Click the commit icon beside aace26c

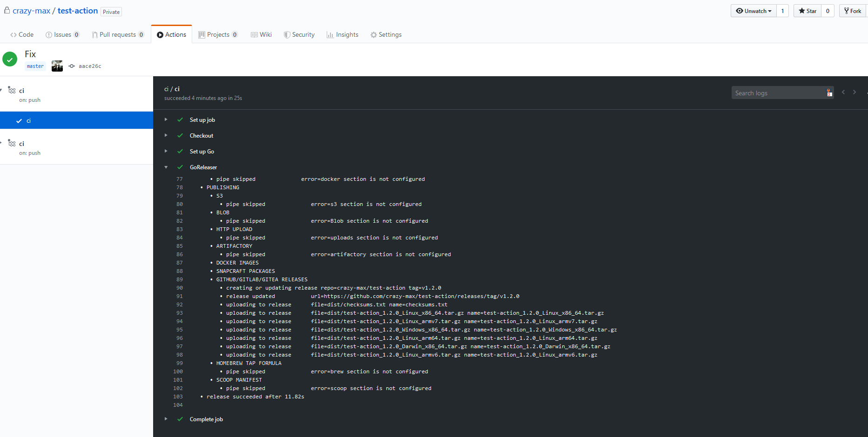tap(71, 66)
